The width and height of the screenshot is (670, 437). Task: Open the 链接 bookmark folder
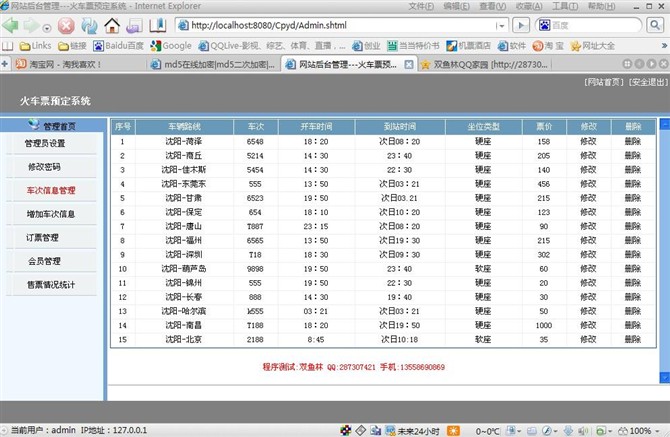pos(73,46)
